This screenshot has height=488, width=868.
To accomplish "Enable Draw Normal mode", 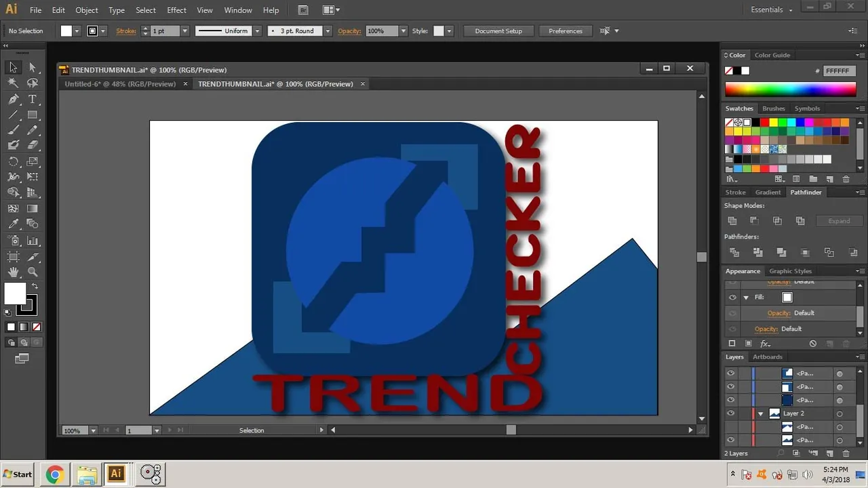I will click(11, 342).
